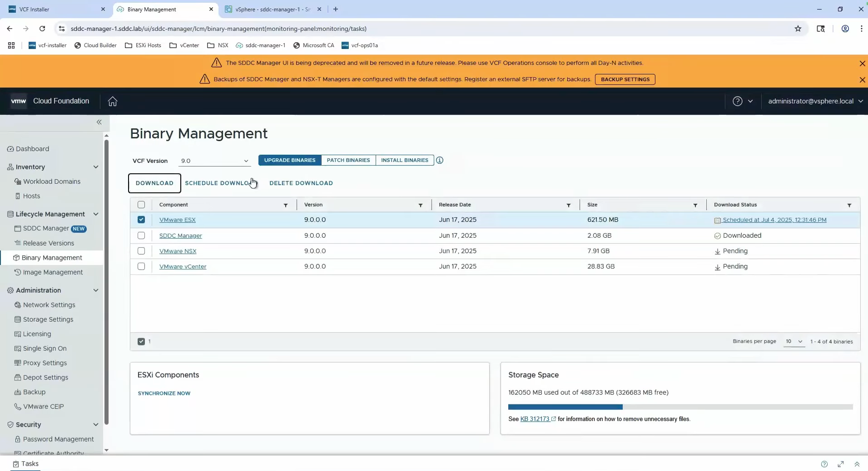This screenshot has width=868, height=471.
Task: Click the Download Status column filter icon
Action: 849,205
